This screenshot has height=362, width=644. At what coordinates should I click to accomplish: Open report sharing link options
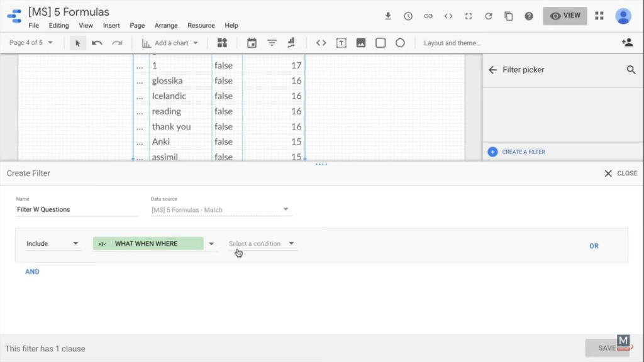coord(428,16)
